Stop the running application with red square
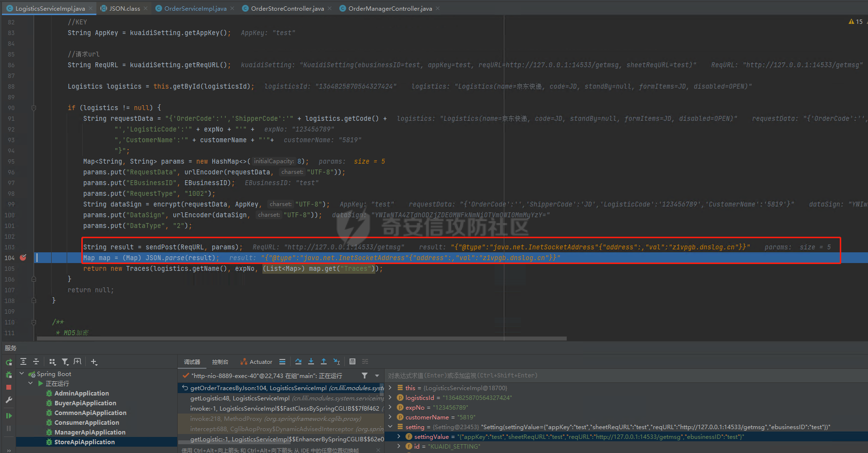 (x=9, y=387)
